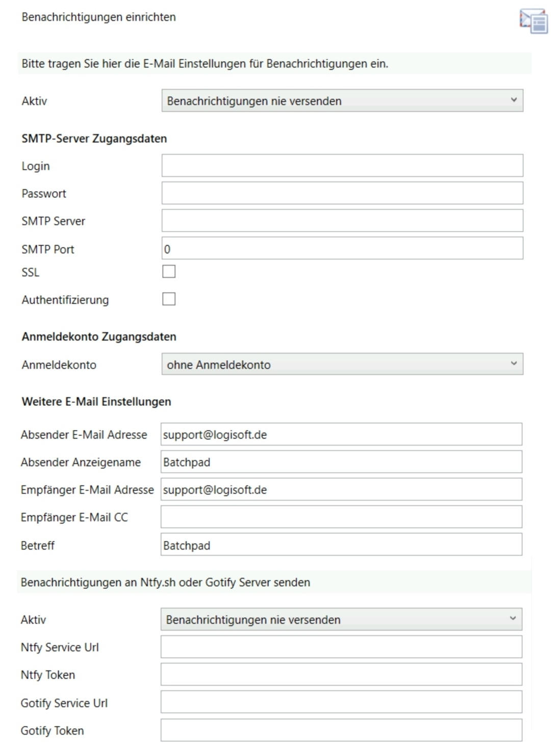Focus the Empfänger E-Mail CC field
This screenshot has height=752, width=560.
tap(341, 517)
